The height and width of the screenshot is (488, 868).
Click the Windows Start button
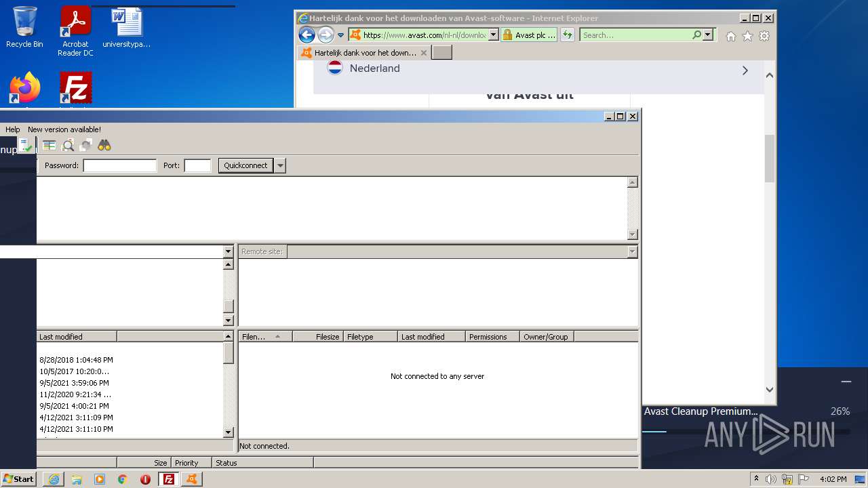point(19,479)
